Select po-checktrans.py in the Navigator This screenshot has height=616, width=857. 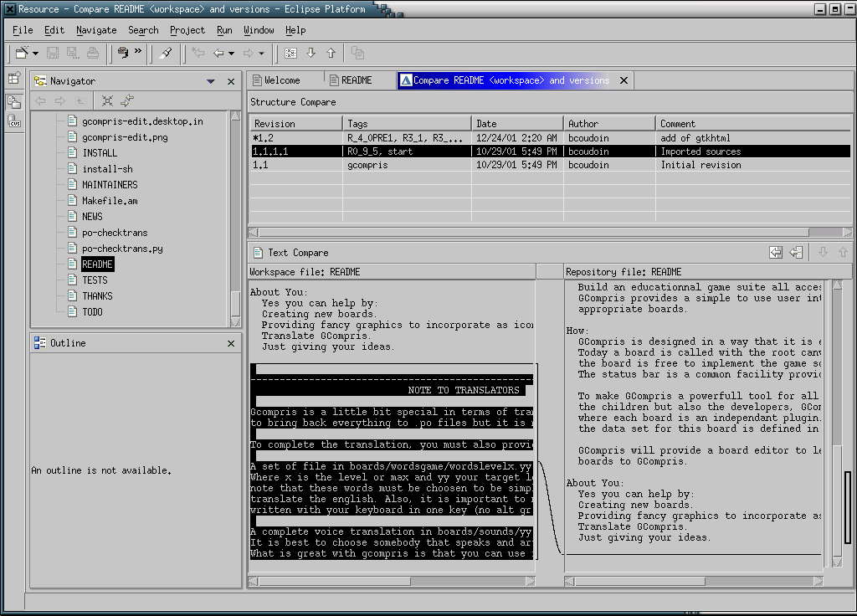coord(122,248)
